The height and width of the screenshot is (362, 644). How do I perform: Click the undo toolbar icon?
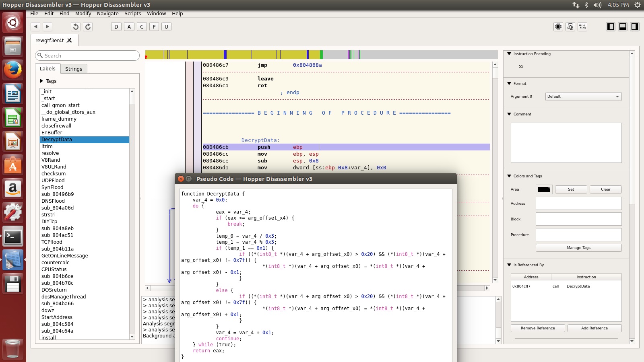click(x=76, y=27)
